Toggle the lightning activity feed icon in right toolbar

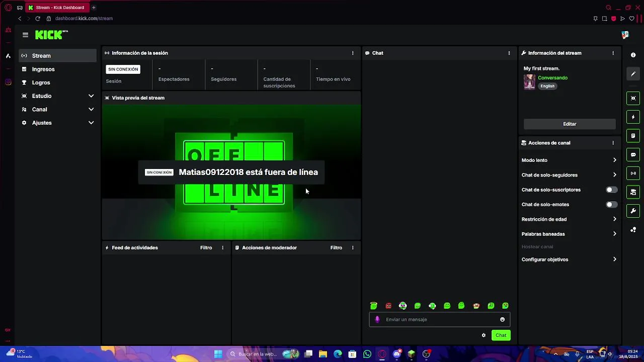tap(633, 117)
